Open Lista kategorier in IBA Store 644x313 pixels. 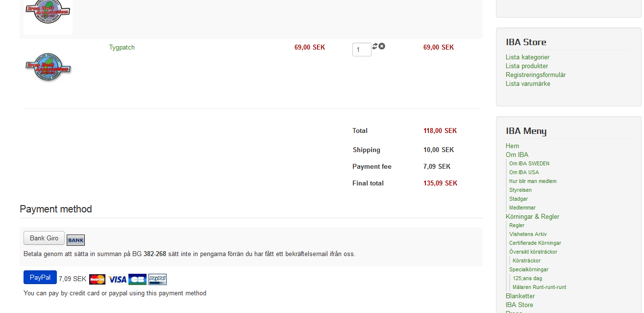pos(527,57)
